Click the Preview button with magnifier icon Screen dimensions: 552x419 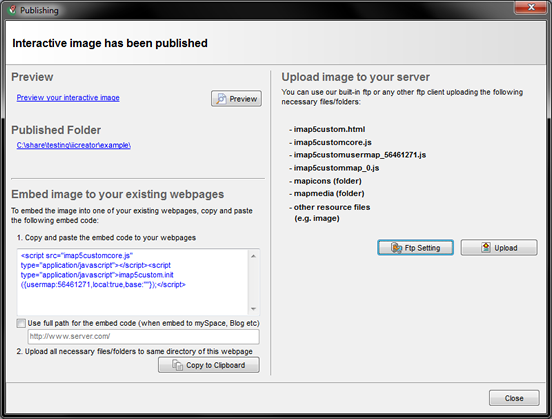click(x=236, y=99)
